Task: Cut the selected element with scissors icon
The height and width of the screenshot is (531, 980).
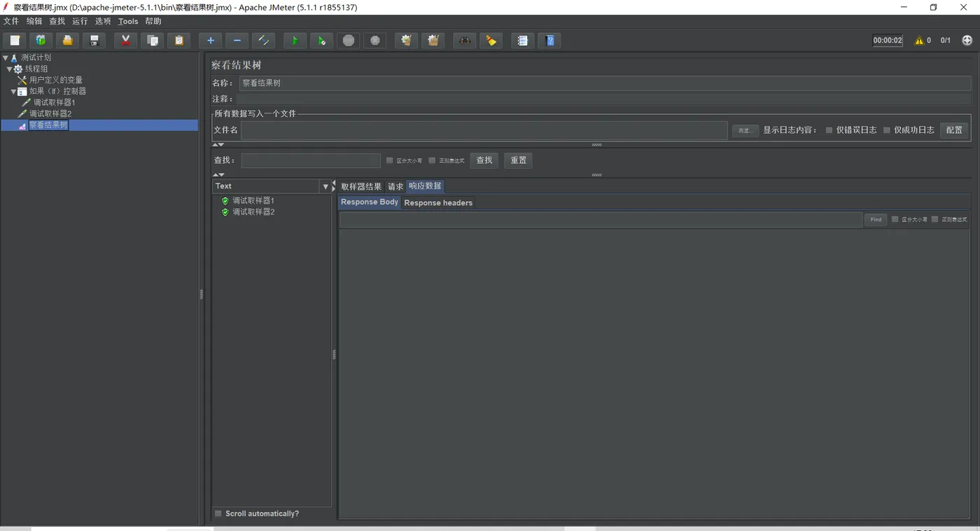Action: click(x=125, y=41)
